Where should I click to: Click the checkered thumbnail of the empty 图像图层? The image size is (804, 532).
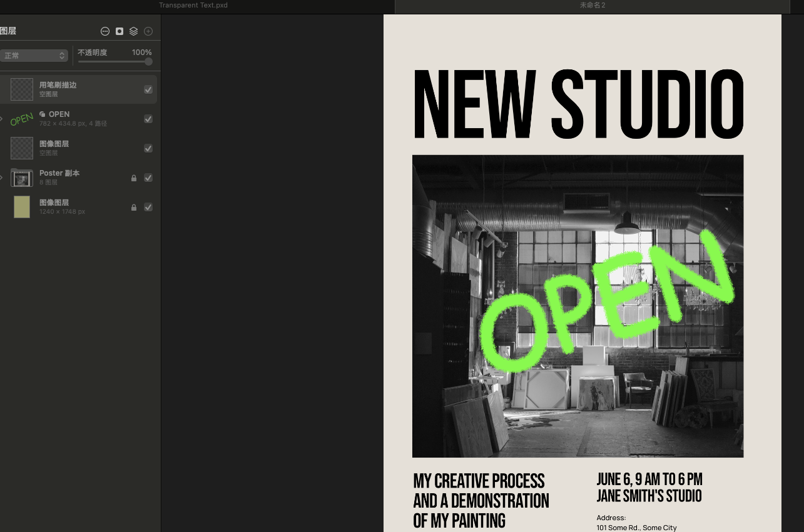(x=22, y=148)
